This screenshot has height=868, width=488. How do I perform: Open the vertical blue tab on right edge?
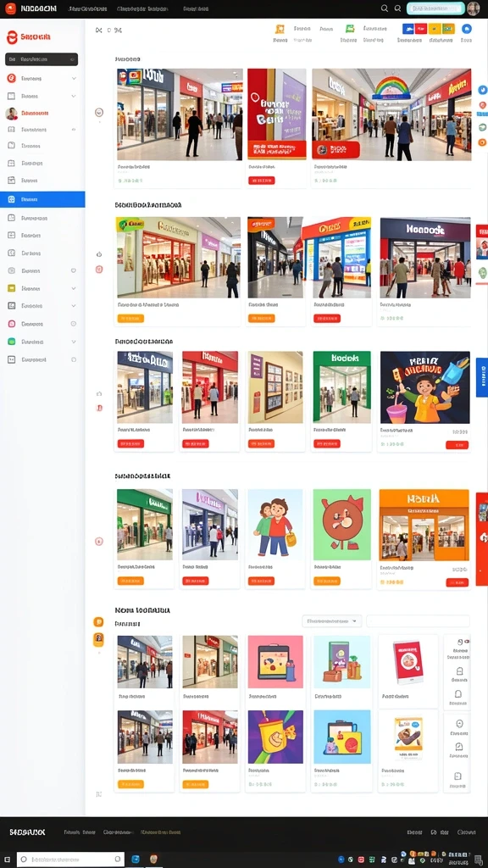tap(482, 377)
